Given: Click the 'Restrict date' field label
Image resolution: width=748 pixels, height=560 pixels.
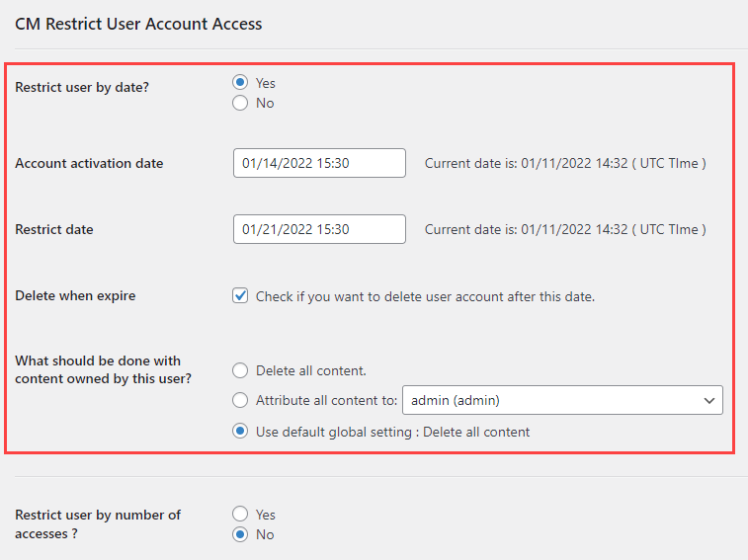Looking at the screenshot, I should point(54,229).
